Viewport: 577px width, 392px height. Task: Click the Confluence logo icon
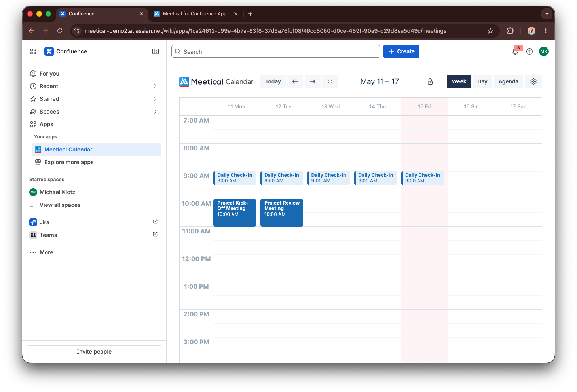point(49,51)
